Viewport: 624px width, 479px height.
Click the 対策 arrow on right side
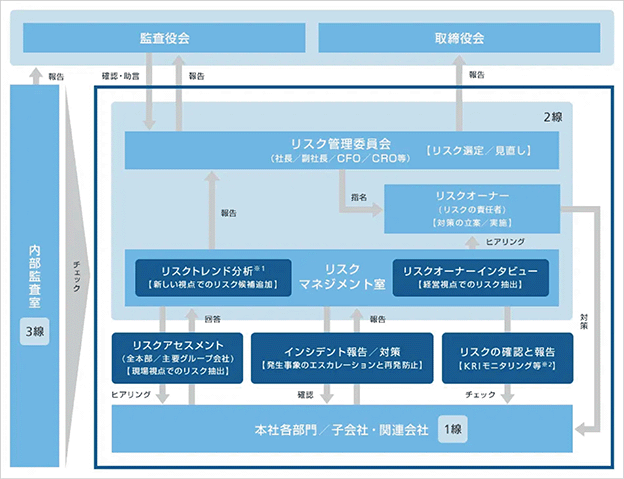click(589, 318)
